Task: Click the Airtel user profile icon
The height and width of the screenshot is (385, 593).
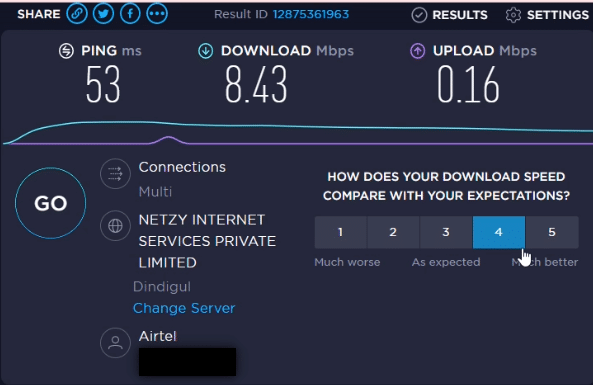Action: point(115,343)
